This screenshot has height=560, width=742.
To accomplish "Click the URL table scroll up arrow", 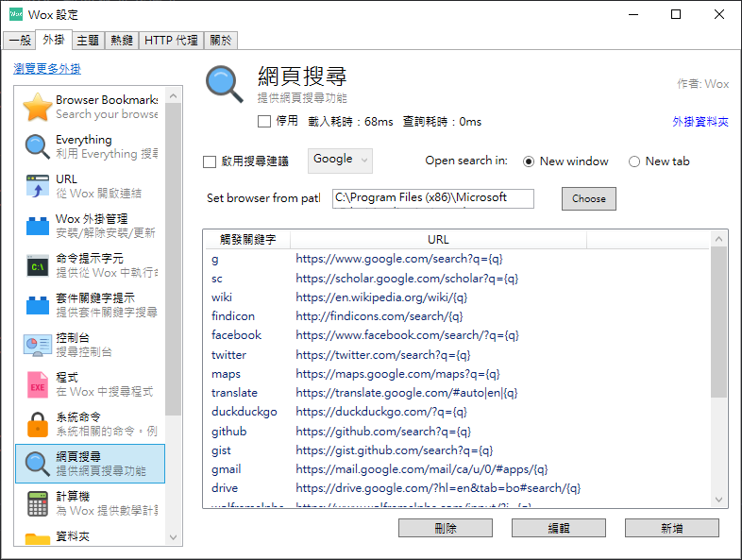I will click(718, 239).
